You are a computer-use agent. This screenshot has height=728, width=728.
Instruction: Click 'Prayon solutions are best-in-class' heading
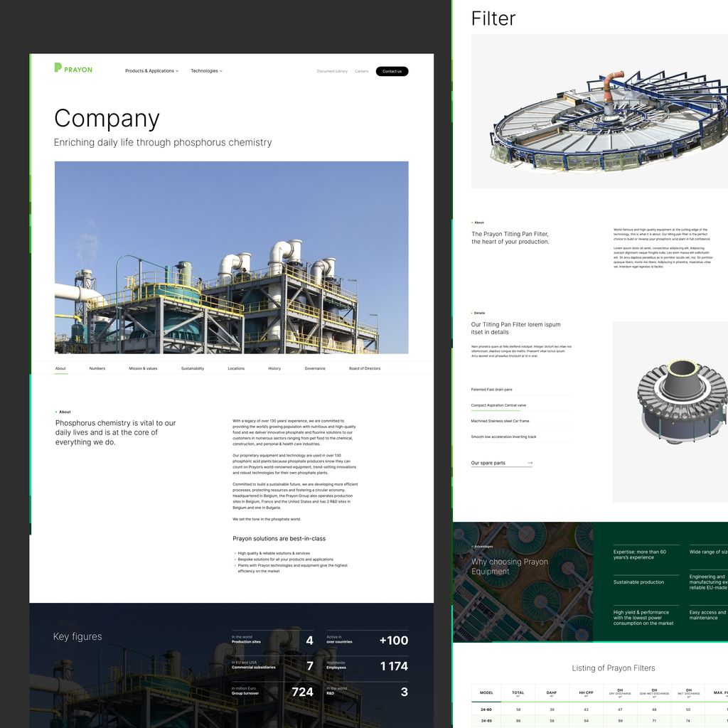(279, 539)
